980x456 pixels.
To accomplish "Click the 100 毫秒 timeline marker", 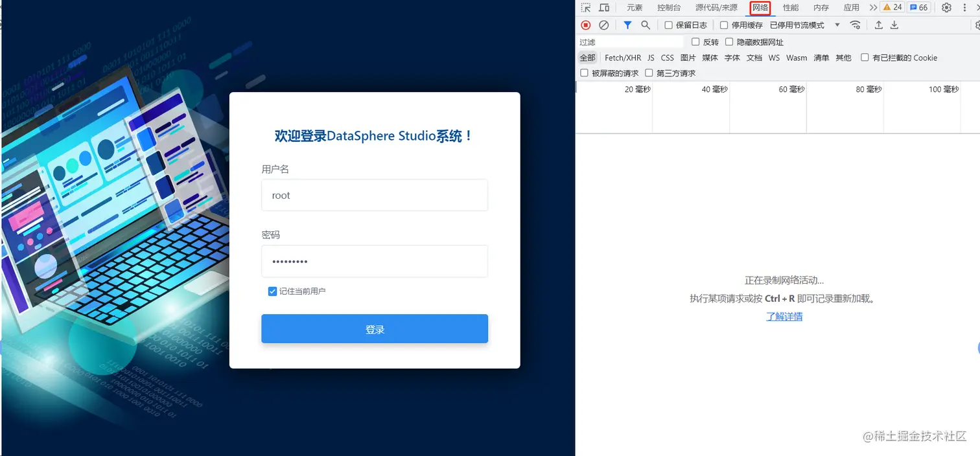I will tap(944, 89).
